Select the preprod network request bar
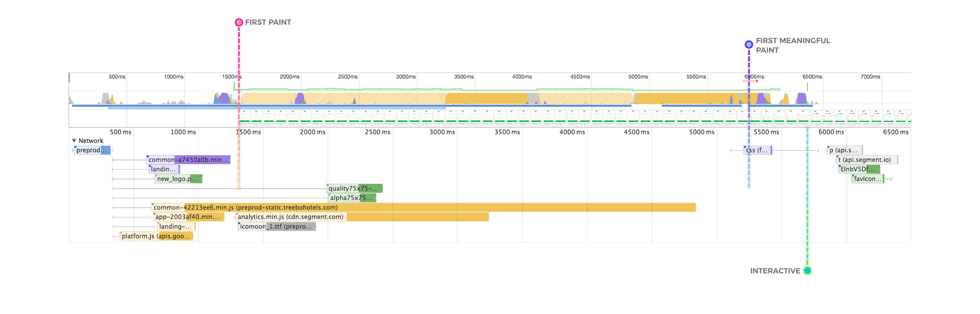 coord(92,150)
